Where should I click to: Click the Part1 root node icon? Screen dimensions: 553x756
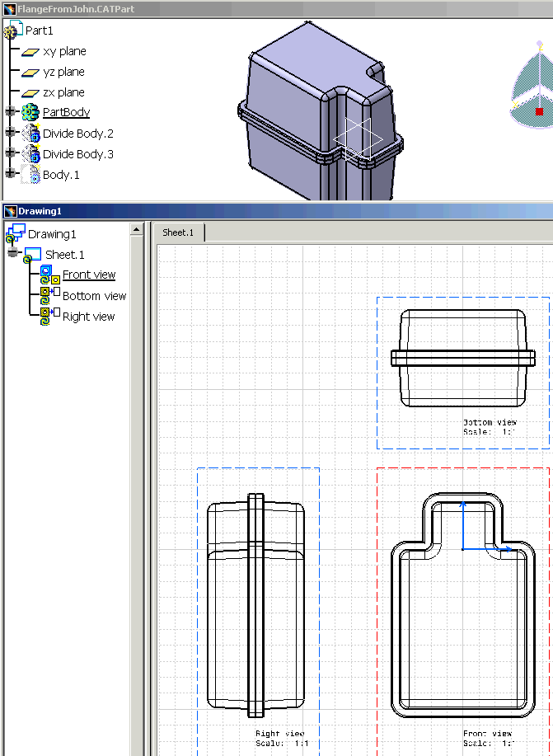[x=12, y=31]
